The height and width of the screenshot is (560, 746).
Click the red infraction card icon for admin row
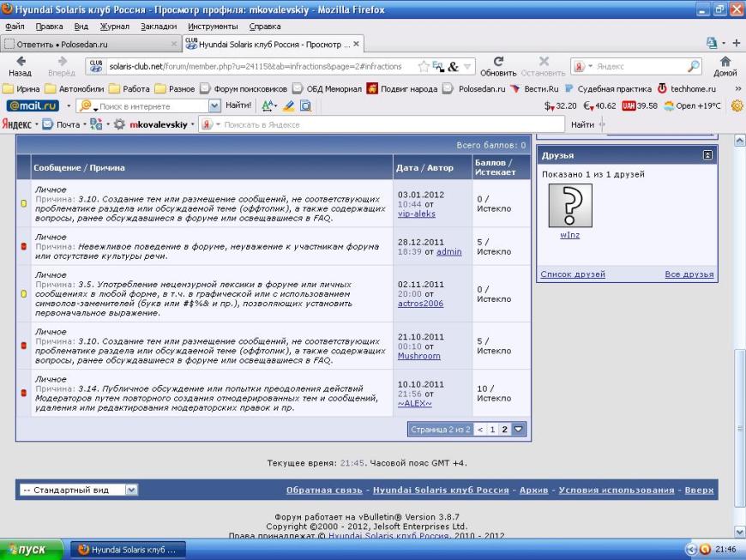click(24, 246)
